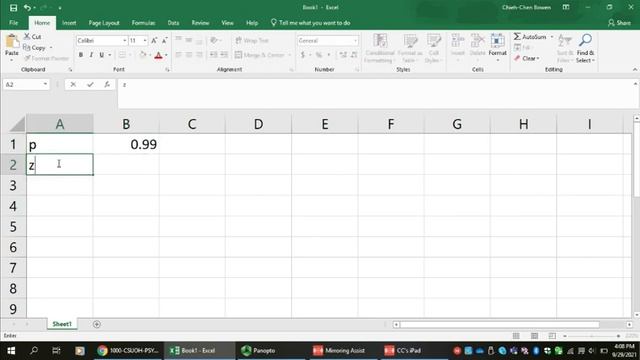
Task: Apply the fill color bucket
Action: (x=142, y=55)
